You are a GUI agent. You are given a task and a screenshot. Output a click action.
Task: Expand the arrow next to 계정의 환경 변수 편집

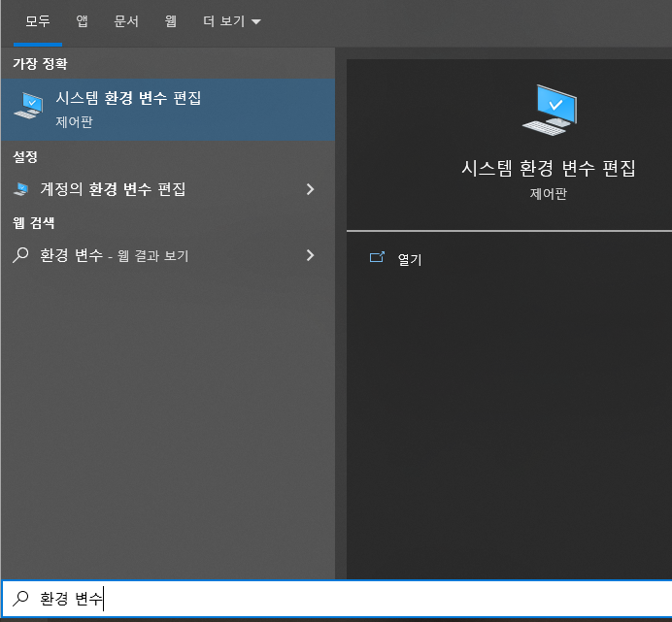click(311, 189)
